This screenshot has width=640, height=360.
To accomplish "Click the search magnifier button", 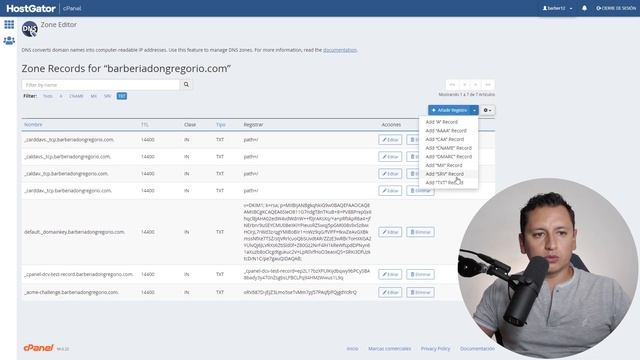I will point(186,84).
